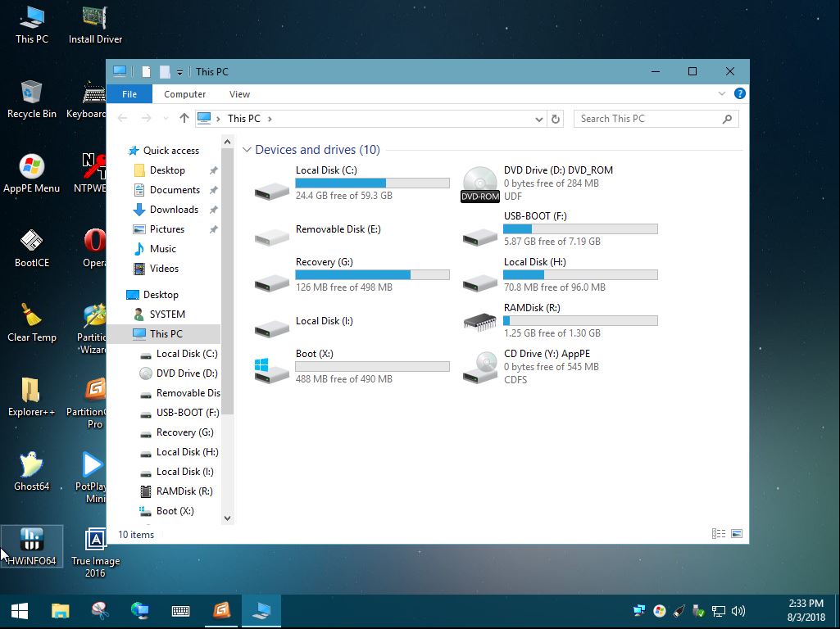The height and width of the screenshot is (629, 840).
Task: Launch BootICE from the desktop
Action: [32, 248]
